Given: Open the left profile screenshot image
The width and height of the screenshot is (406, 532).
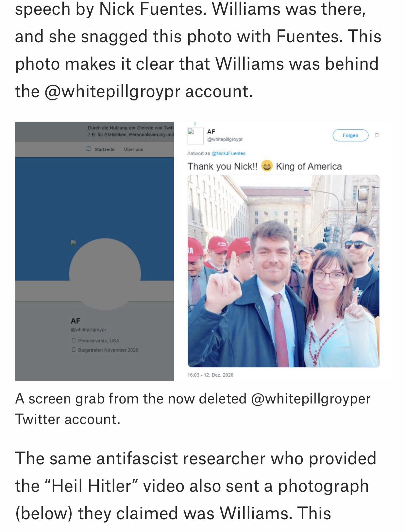Looking at the screenshot, I should click(x=94, y=251).
